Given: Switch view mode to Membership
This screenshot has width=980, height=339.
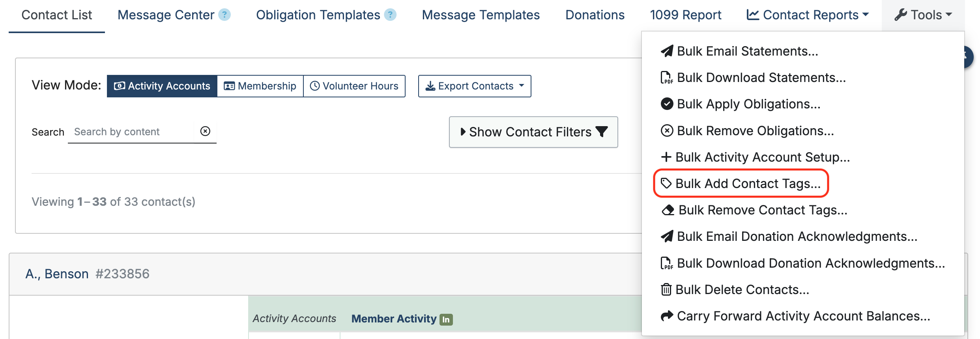Looking at the screenshot, I should click(x=260, y=86).
